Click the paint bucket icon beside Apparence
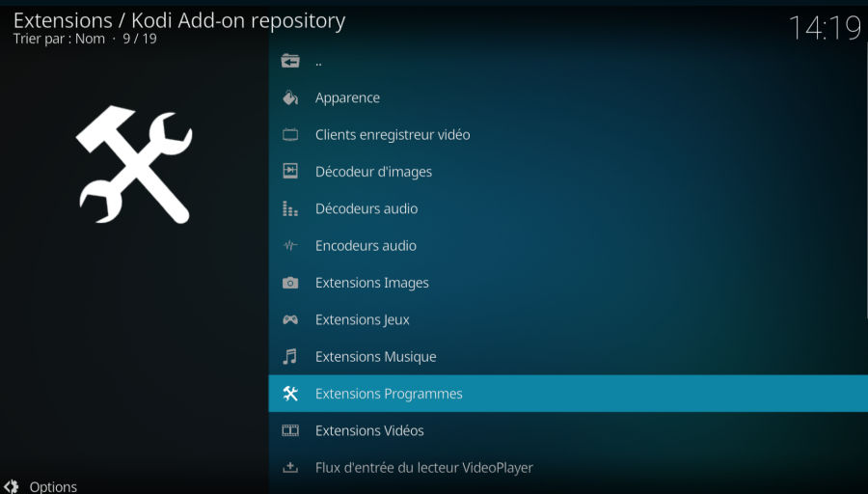868x494 pixels. (x=290, y=97)
